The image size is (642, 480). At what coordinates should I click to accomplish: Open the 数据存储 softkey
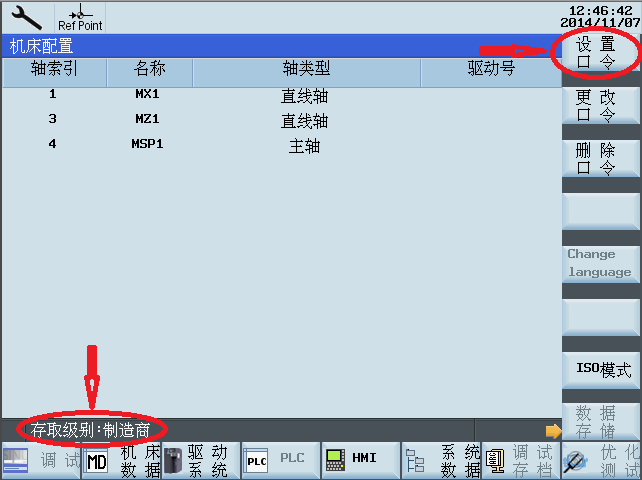tap(600, 421)
